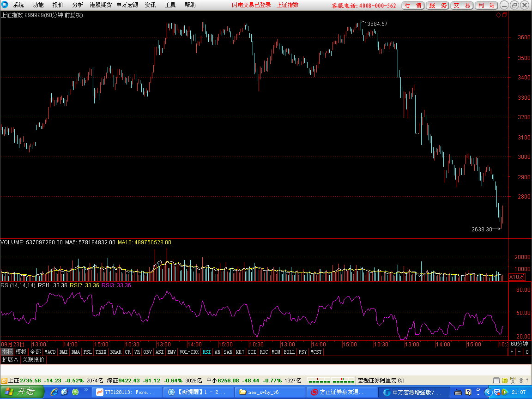532x399 pixels.
Task: Switch indicator to ROC
Action: pyautogui.click(x=264, y=352)
